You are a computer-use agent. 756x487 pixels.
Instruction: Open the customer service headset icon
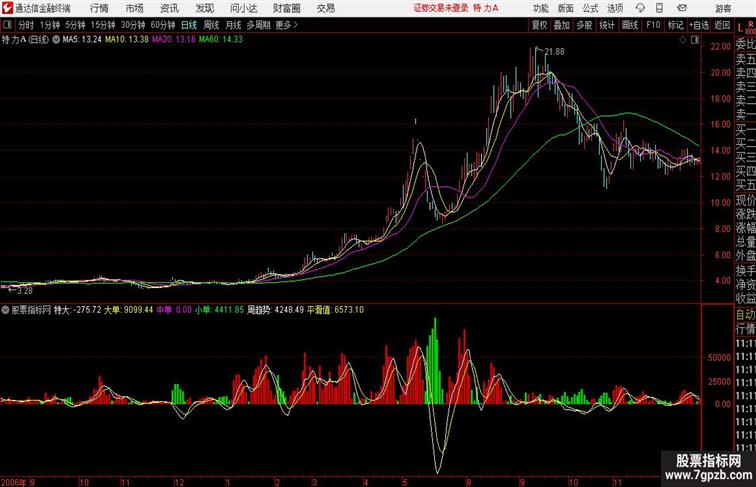[x=640, y=8]
